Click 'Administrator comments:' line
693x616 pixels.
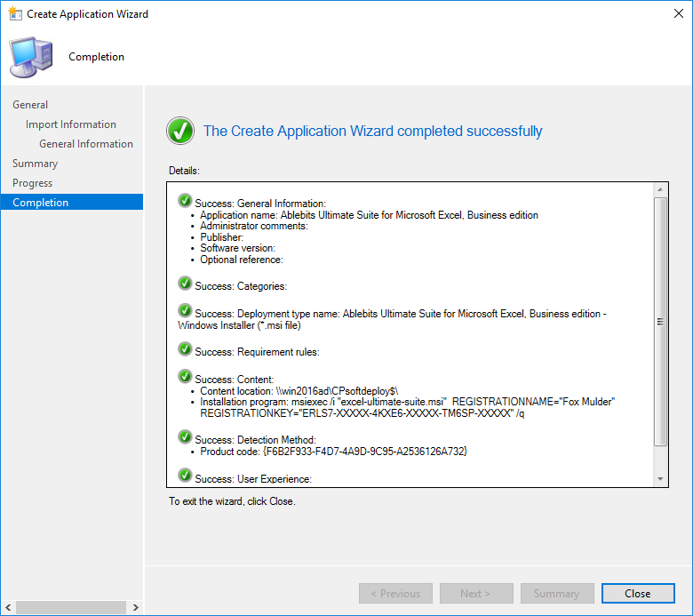point(254,226)
